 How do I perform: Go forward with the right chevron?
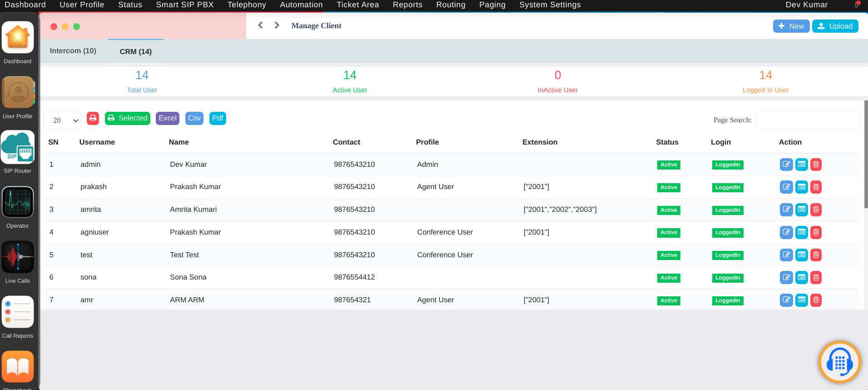277,25
